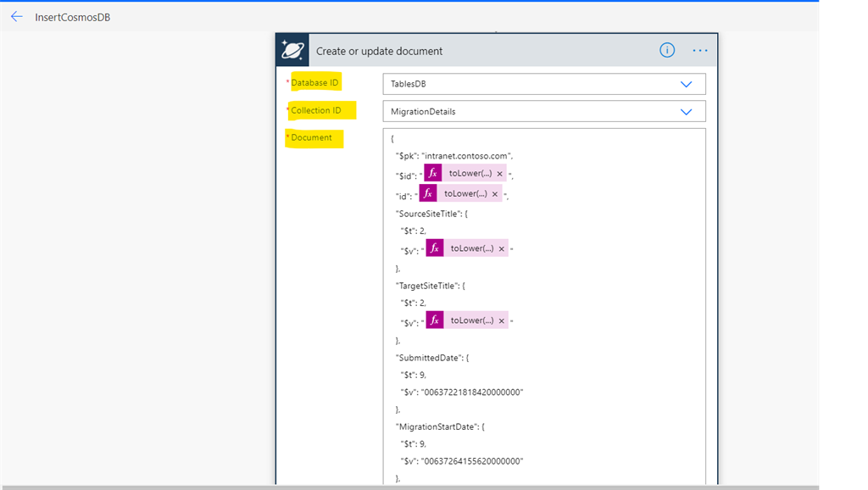Click the toLower(...) token under SourceSiteTitle
Image resolution: width=868 pixels, height=490 pixels.
[471, 248]
